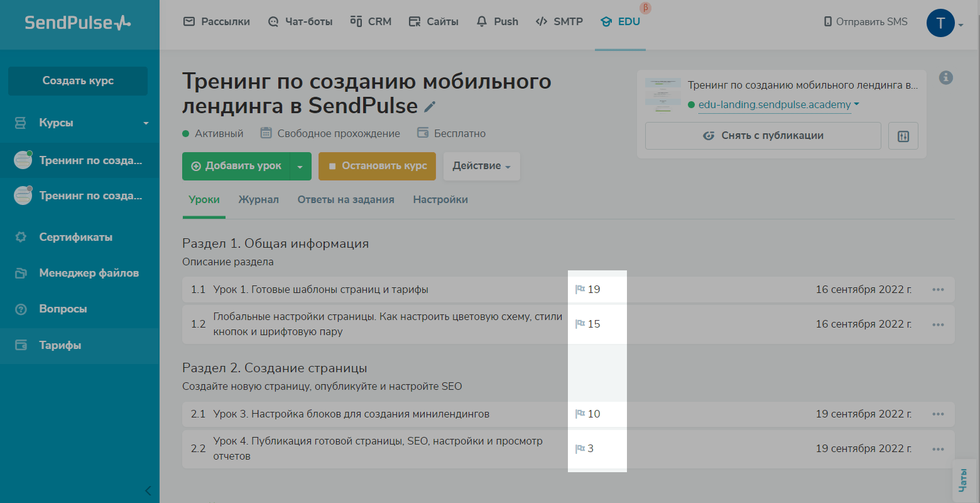Viewport: 980px width, 503px height.
Task: Open the Настройки tab
Action: [x=440, y=199]
